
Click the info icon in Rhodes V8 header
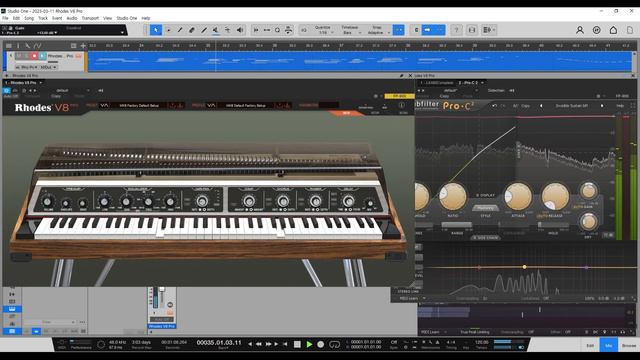(401, 105)
